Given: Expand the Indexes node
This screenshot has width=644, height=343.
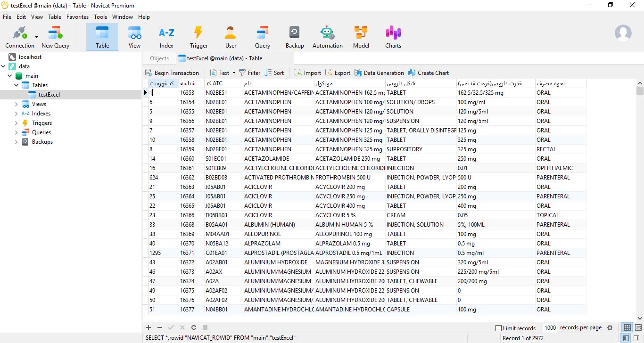Looking at the screenshot, I should [17, 114].
